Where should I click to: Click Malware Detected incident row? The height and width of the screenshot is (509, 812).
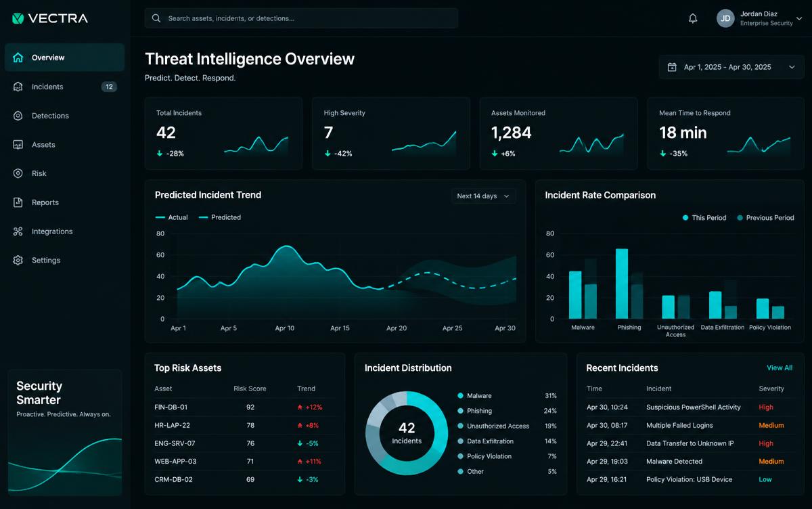pos(689,462)
